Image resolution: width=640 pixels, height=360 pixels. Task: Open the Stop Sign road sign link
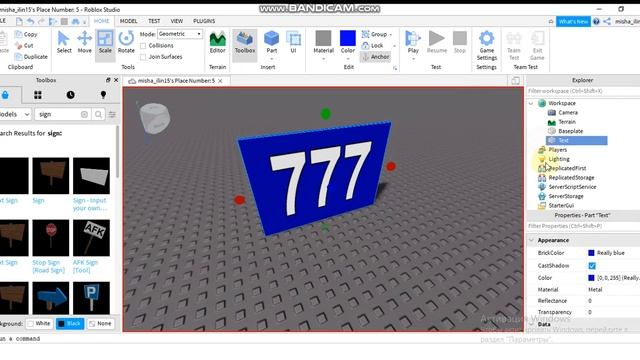(48, 266)
